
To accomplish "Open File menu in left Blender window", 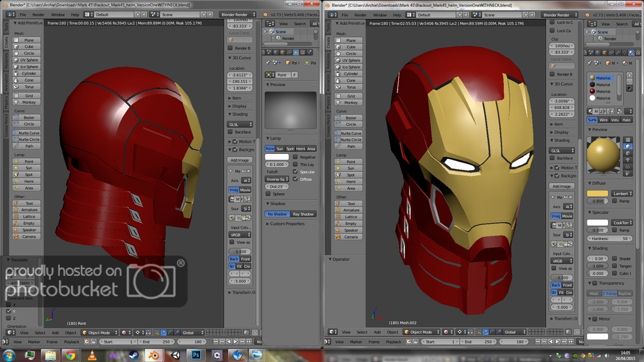I will pos(23,15).
